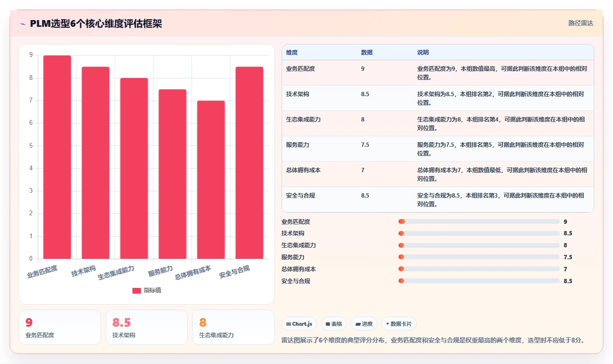This screenshot has width=613, height=364.
Task: Click the description starting 生态集成能力为8
Action: pos(500,123)
